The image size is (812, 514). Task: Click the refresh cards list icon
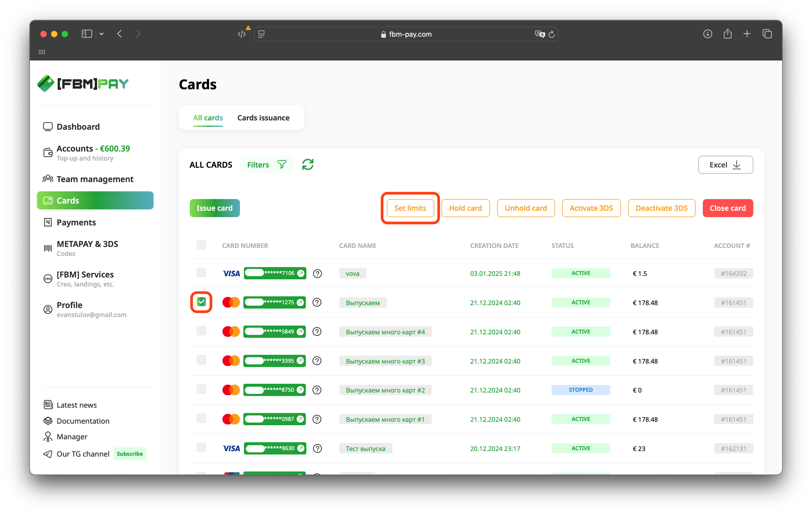(307, 165)
